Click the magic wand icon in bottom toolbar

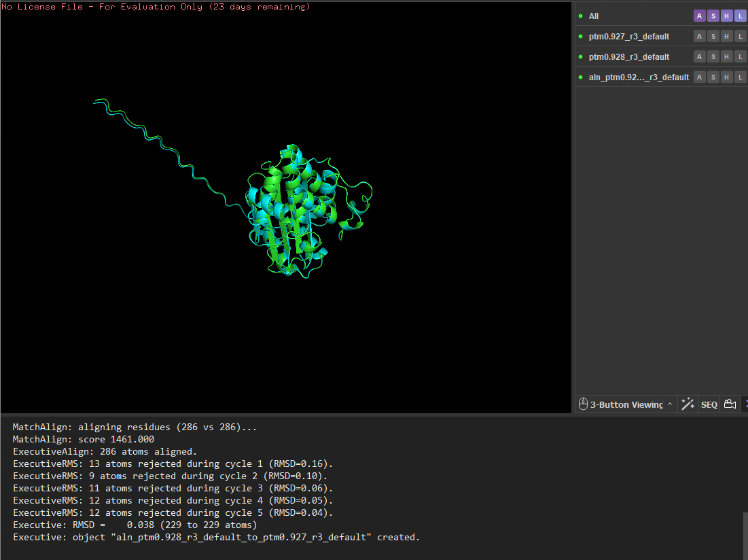(688, 404)
